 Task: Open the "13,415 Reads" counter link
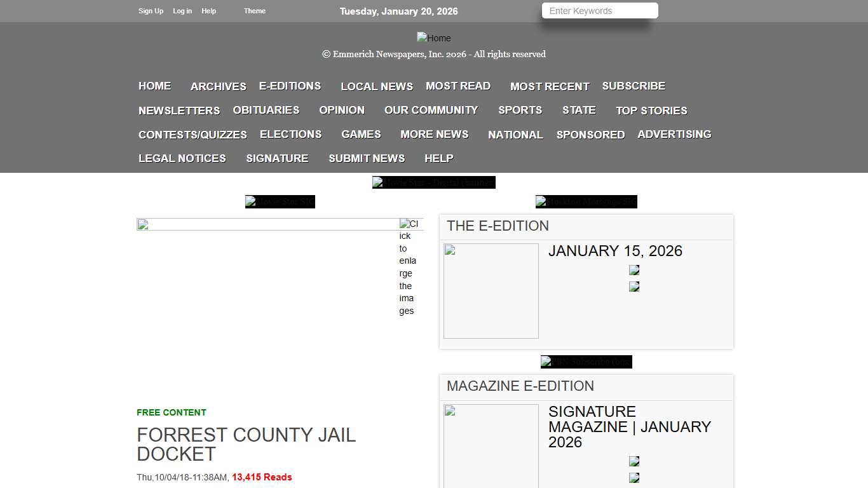point(262,477)
